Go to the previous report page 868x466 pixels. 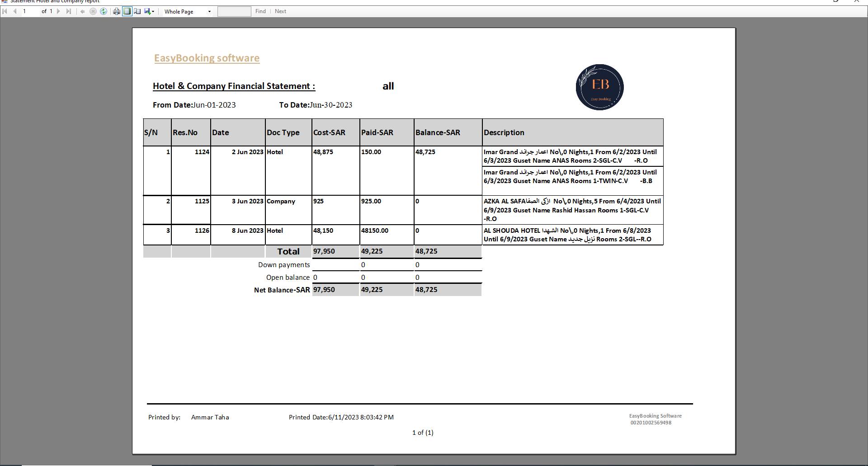click(15, 11)
